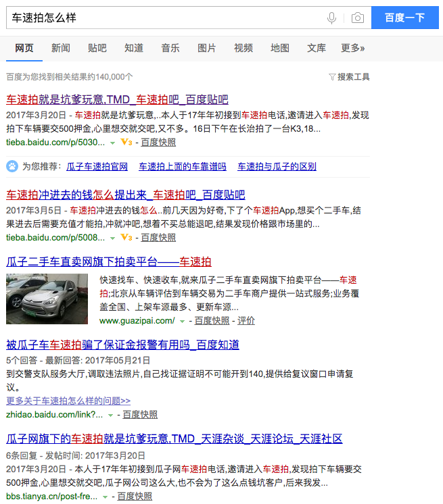Expand dropdown arrow after bbs.tianya.cn/post-fre...

point(105,497)
